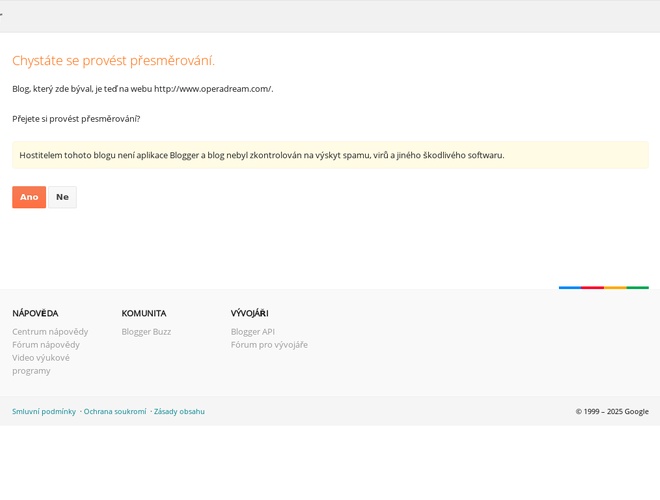Visit the Blogger API link
This screenshot has height=500, width=660.
252,332
